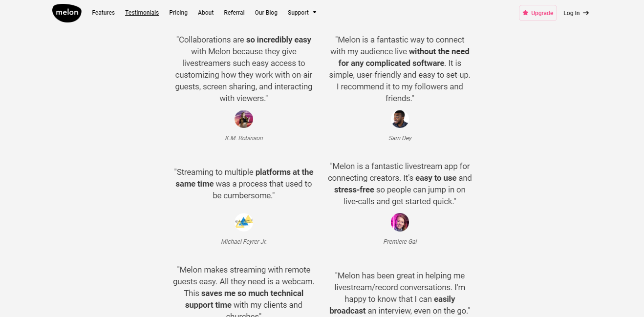Open the Referral link
The image size is (644, 317).
(234, 13)
